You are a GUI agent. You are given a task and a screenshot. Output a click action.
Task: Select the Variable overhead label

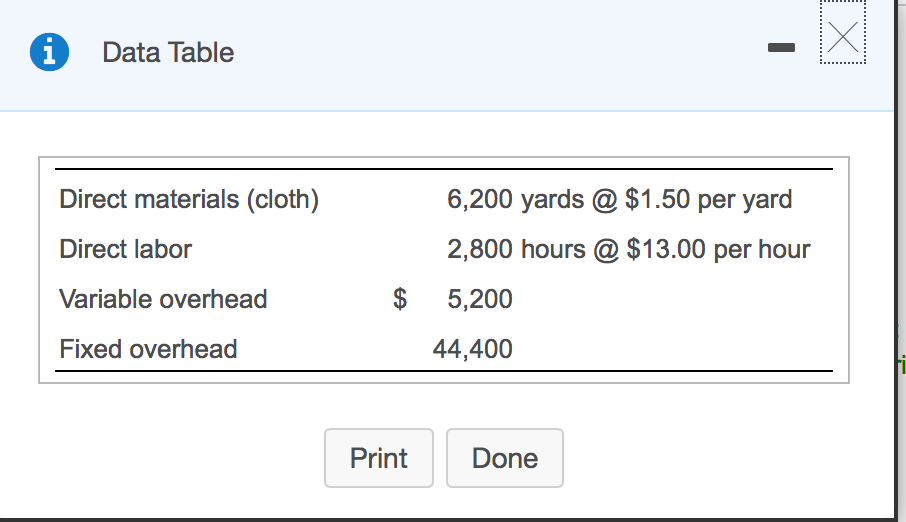coord(163,299)
